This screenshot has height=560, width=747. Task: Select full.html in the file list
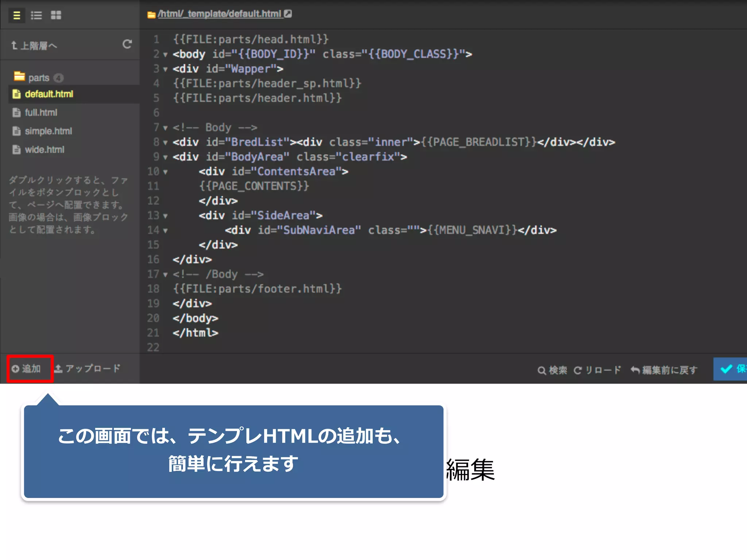tap(41, 113)
